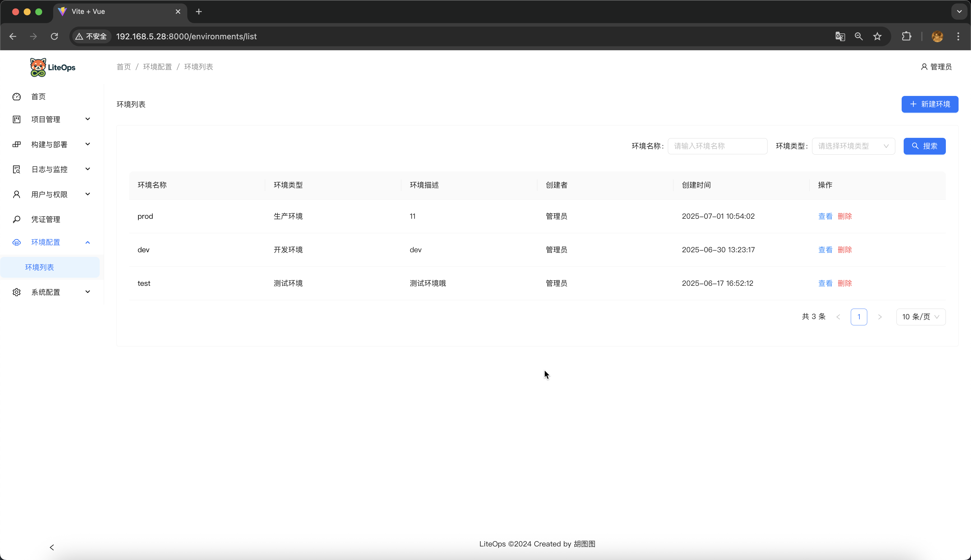
Task: Open Chrome three-dot menu
Action: (958, 36)
